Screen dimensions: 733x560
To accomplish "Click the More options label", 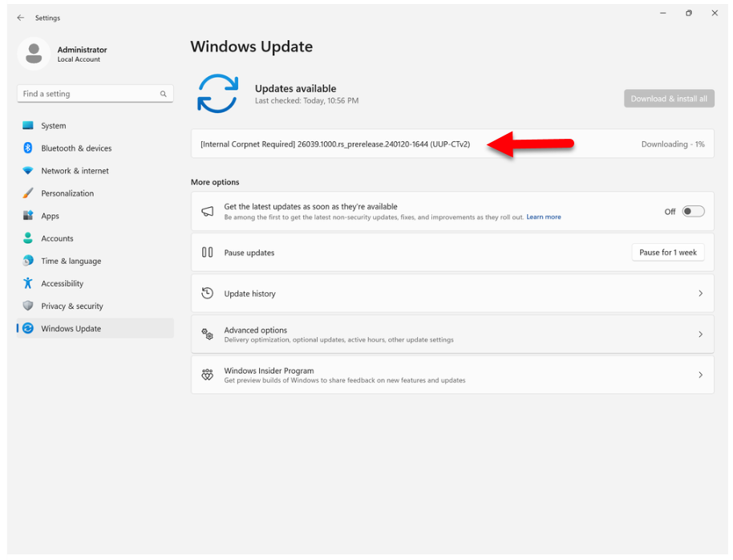I will point(215,182).
